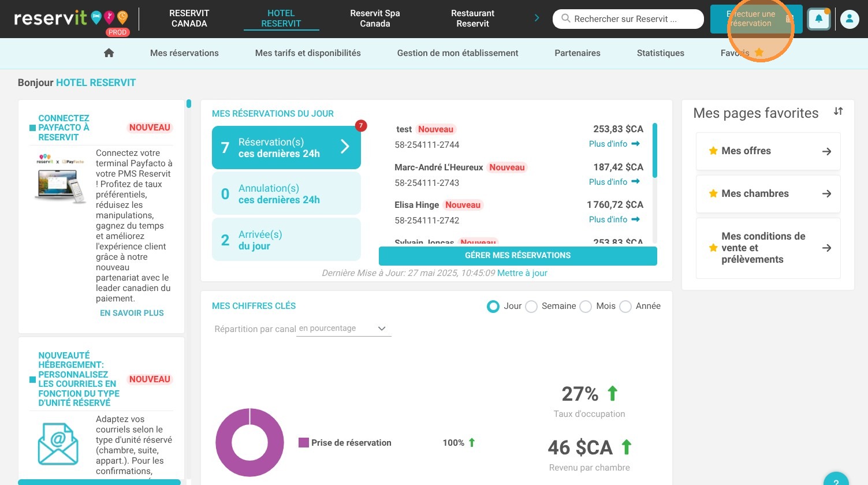Image resolution: width=868 pixels, height=485 pixels.
Task: Click the red 7 notification badge
Action: [x=361, y=125]
